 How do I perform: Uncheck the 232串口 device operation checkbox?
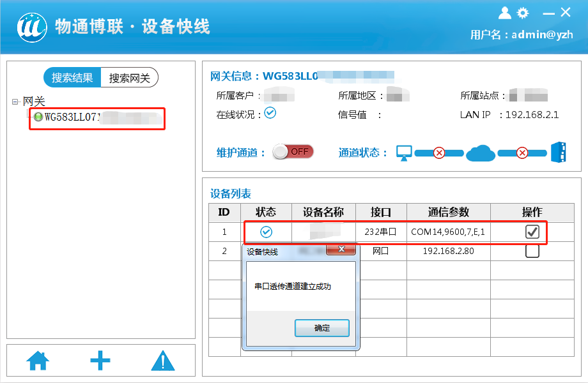tap(534, 232)
